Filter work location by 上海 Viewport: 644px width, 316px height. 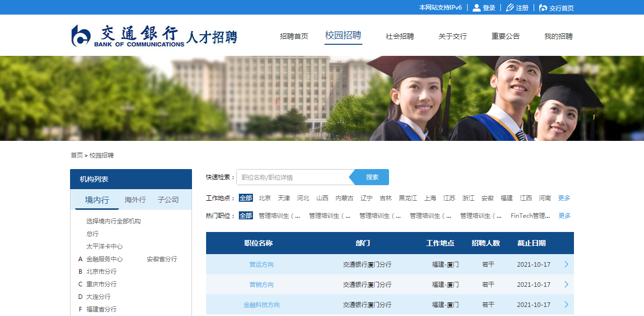point(430,198)
